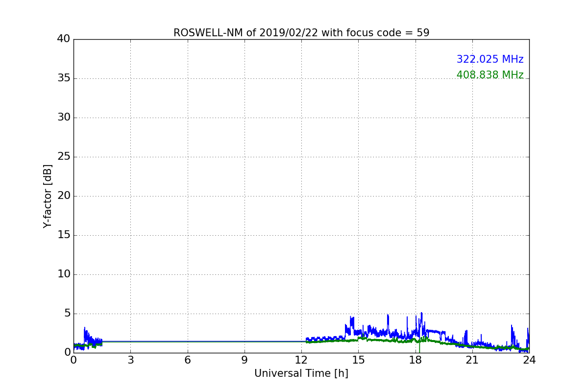Click x-axis tick label 6
Image resolution: width=588 pixels, height=392 pixels.
coord(187,360)
